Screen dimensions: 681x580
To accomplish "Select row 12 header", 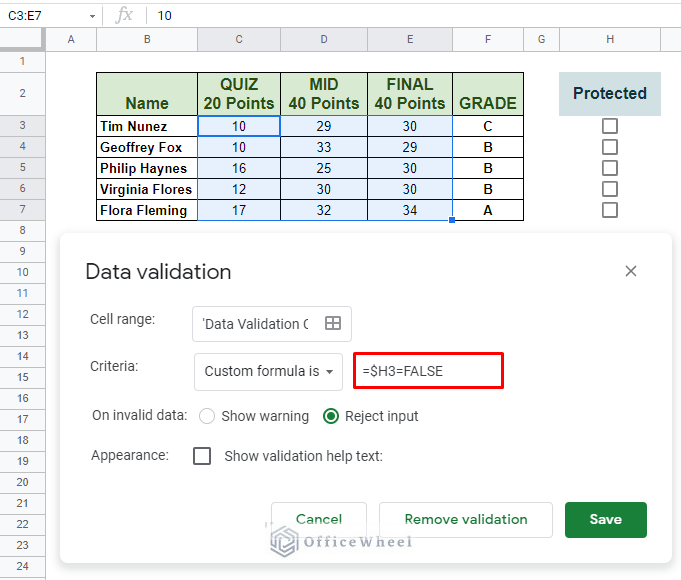I will 22,315.
